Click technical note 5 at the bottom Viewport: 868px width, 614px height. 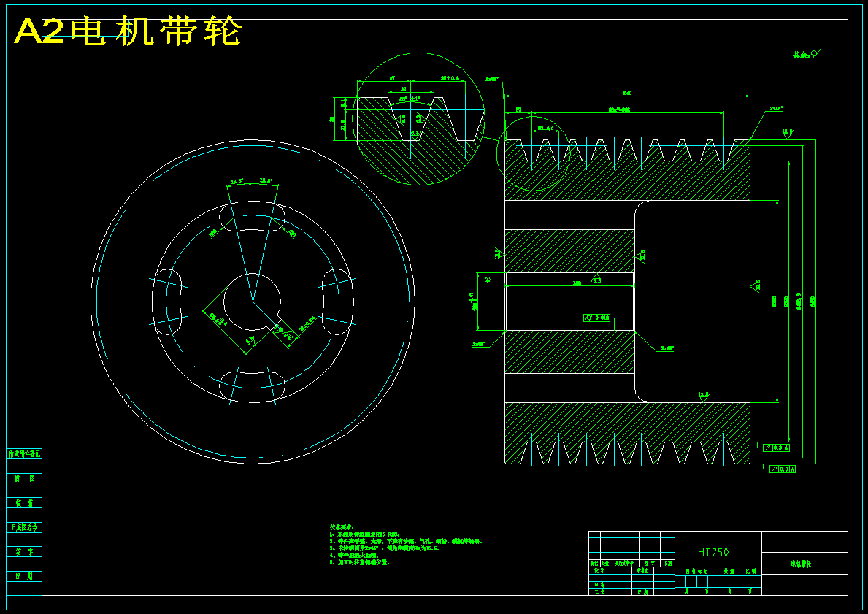click(360, 562)
